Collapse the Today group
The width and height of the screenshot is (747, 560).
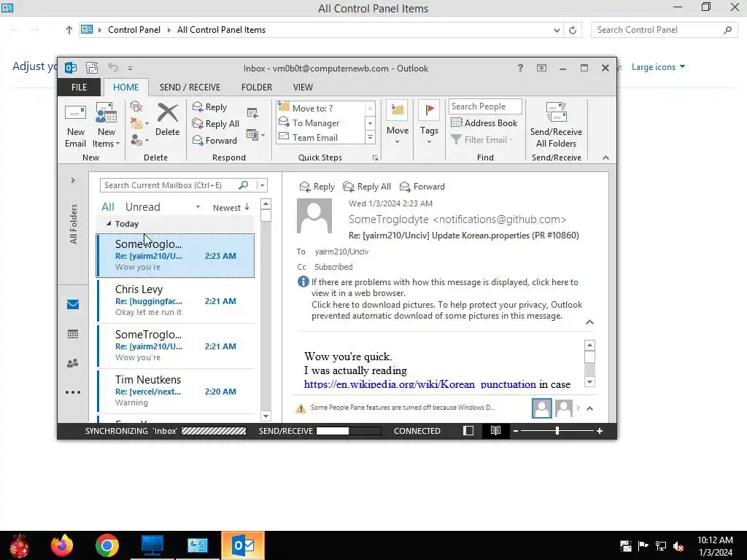109,223
